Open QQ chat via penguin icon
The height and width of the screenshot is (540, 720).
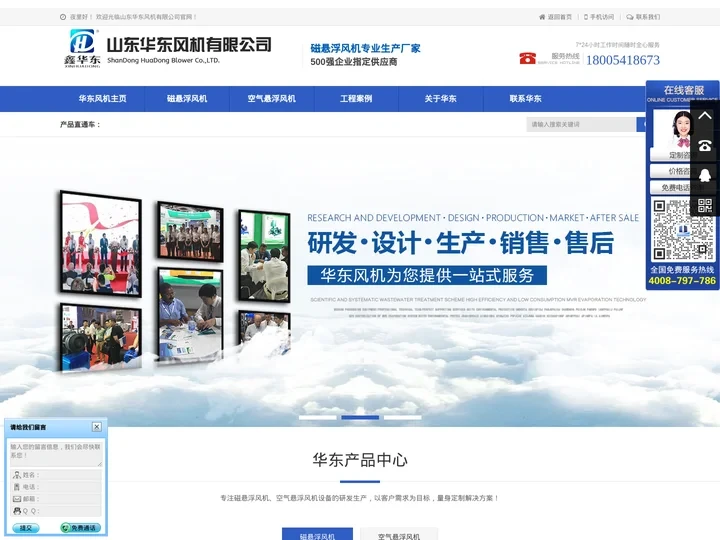(x=705, y=175)
